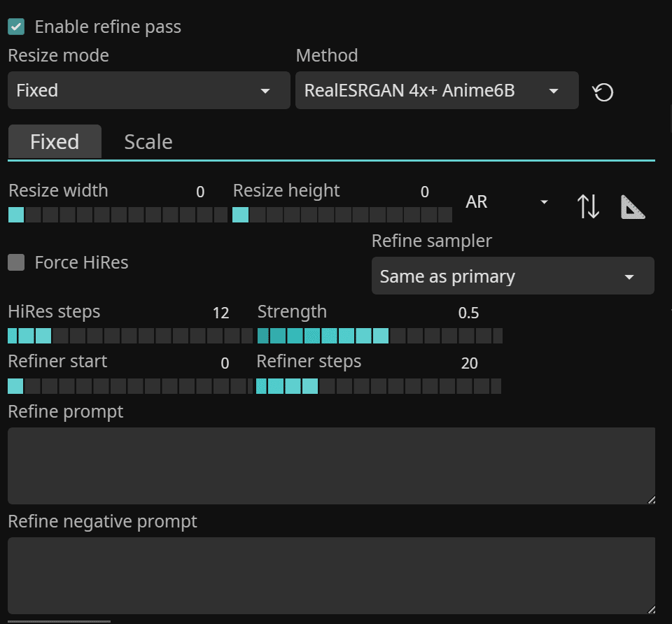Image resolution: width=672 pixels, height=624 pixels.
Task: Click the Strength slider track
Action: (x=380, y=336)
